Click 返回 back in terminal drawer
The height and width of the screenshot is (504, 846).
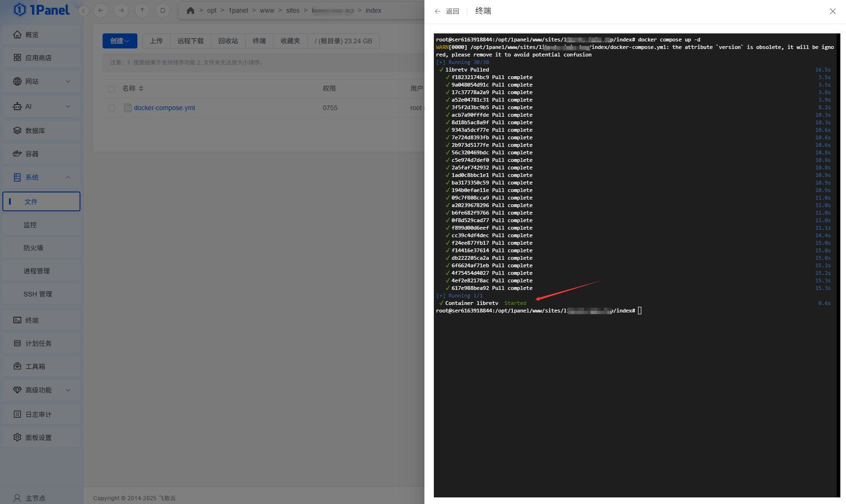coord(447,11)
